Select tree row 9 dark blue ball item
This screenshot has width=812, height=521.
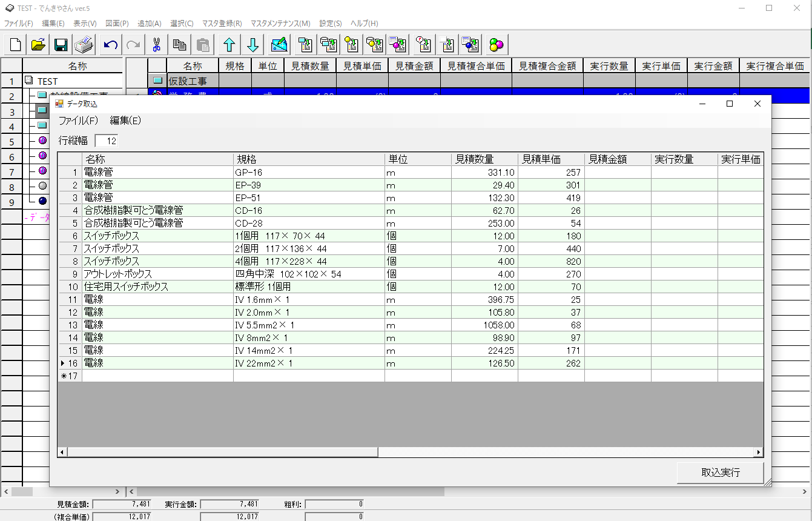pyautogui.click(x=42, y=201)
